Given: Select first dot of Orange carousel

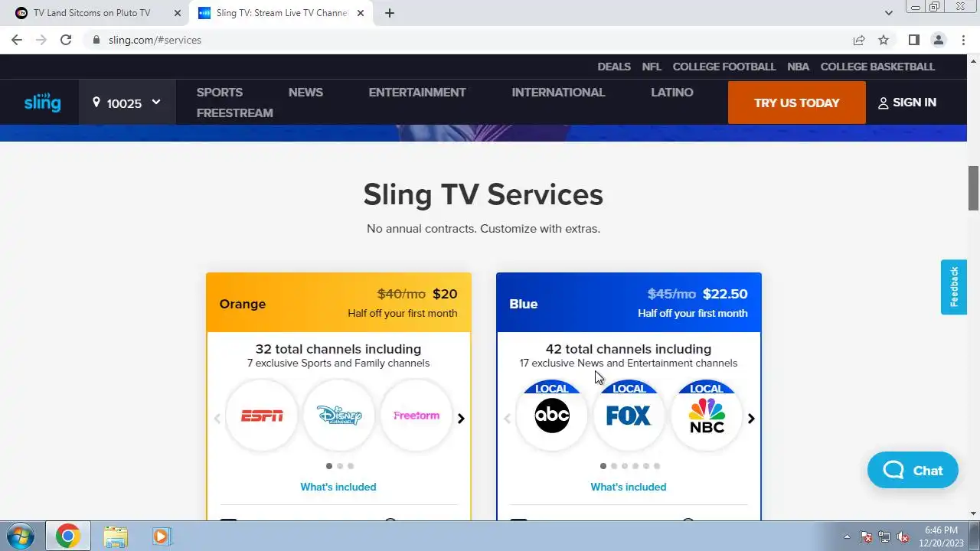Looking at the screenshot, I should pos(329,466).
